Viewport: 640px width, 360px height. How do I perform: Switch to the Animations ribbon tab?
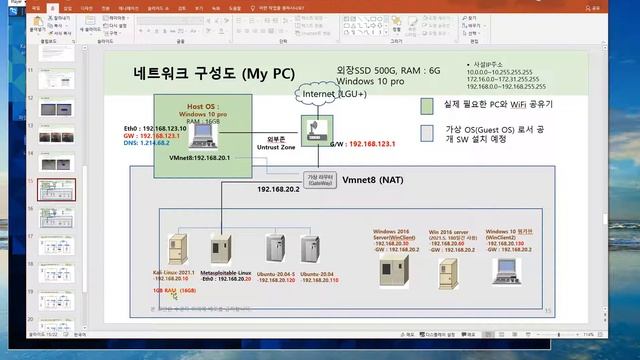pos(129,8)
